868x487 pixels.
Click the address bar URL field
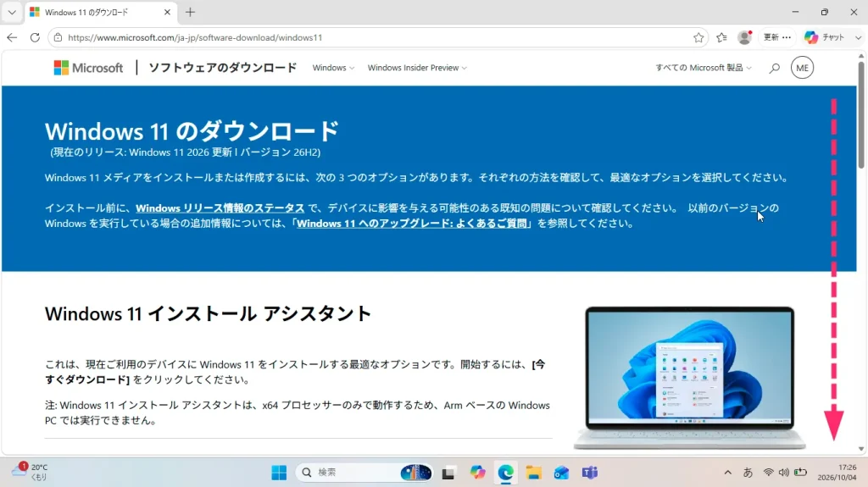377,37
